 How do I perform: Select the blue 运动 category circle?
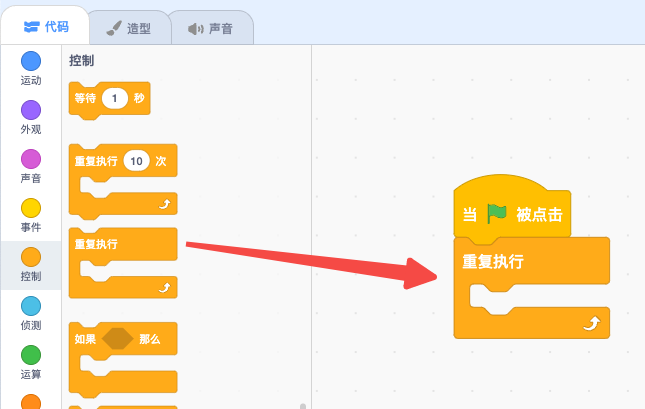pyautogui.click(x=31, y=61)
